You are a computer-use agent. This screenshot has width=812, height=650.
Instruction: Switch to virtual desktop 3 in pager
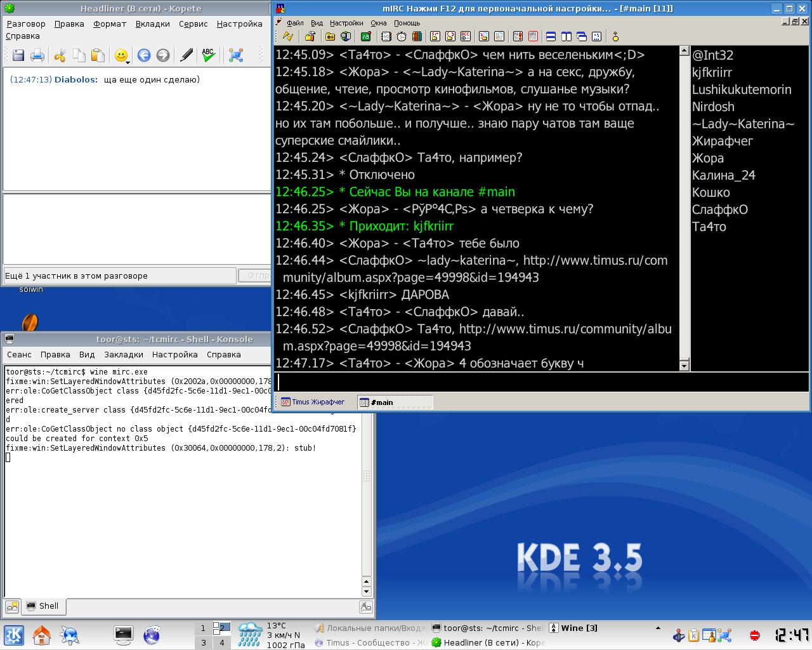click(203, 642)
